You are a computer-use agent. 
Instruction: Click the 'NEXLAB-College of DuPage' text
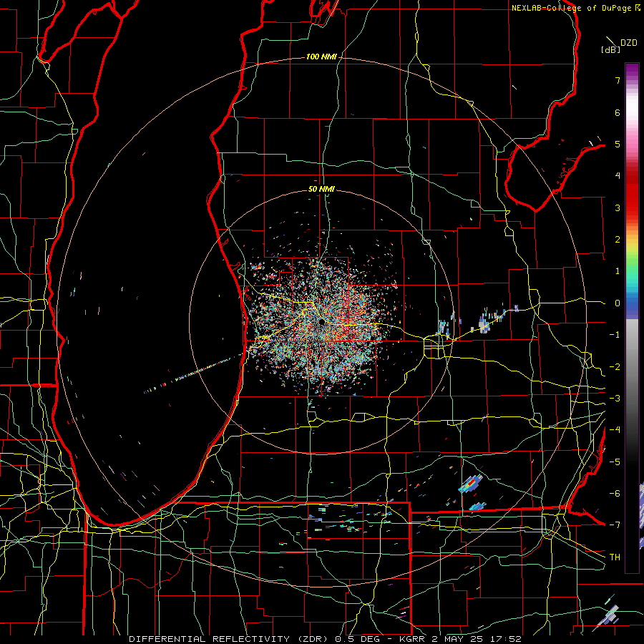pos(571,8)
